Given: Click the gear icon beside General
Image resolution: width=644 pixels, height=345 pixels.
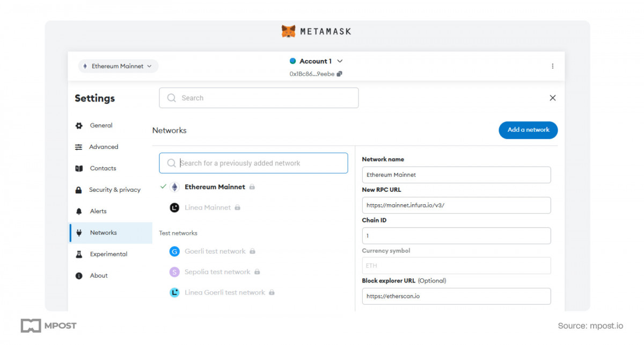Looking at the screenshot, I should (79, 125).
